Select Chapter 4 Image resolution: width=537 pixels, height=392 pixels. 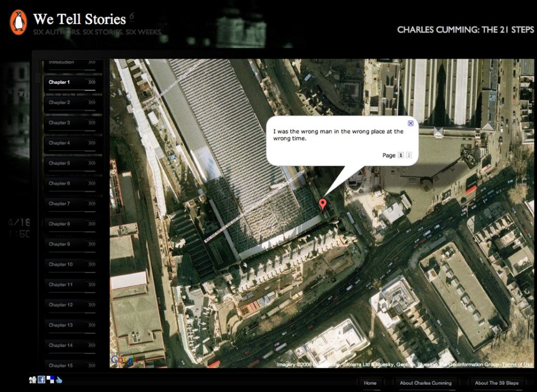pyautogui.click(x=72, y=144)
